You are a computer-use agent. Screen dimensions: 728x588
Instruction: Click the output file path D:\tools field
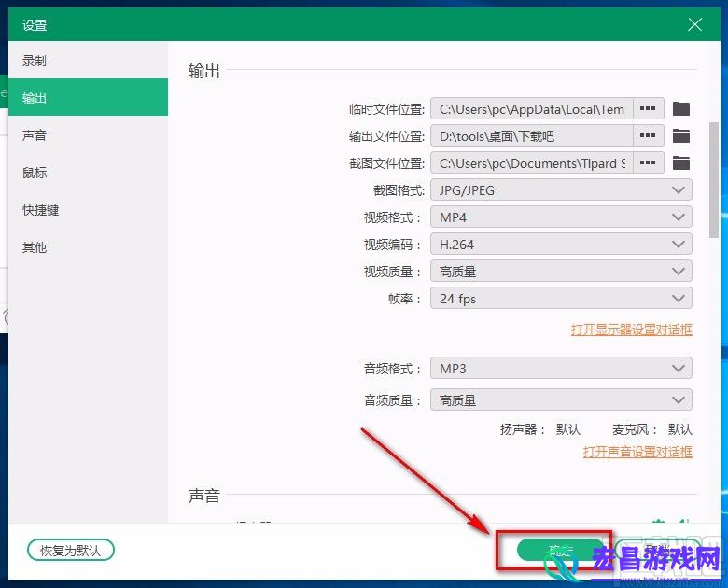coord(532,135)
